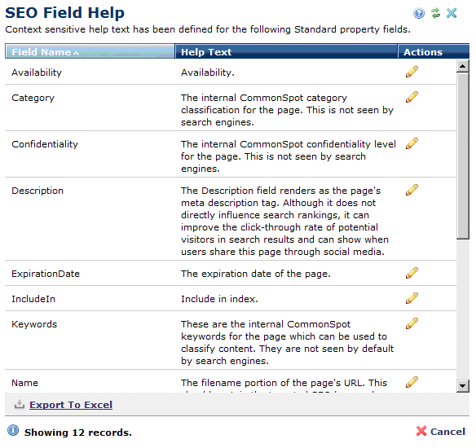476x448 pixels.
Task: Click the Actions column header
Action: tap(434, 51)
